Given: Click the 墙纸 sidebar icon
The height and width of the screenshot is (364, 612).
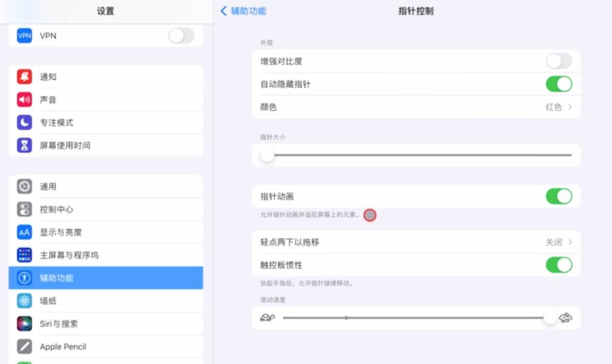Looking at the screenshot, I should coord(24,301).
